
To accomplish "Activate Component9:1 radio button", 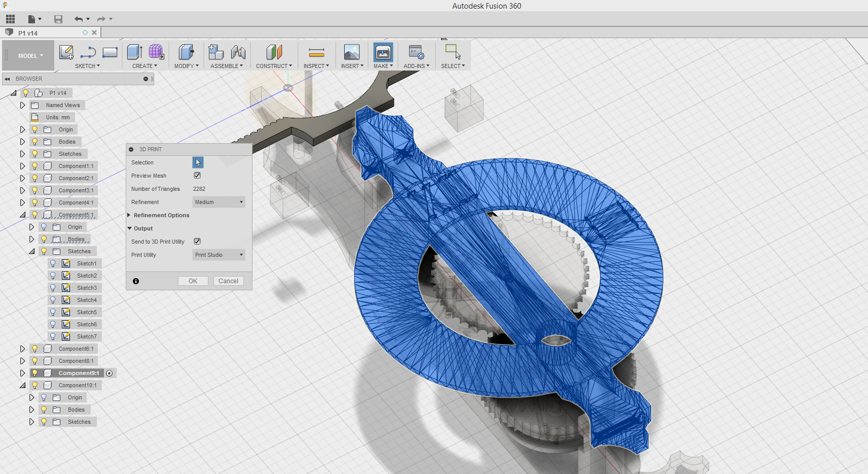I will (x=110, y=373).
